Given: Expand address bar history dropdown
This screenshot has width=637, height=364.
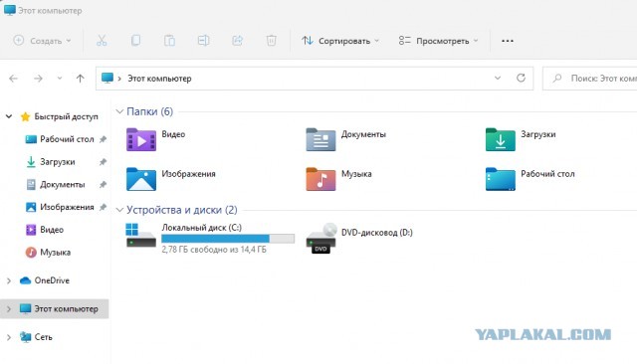Looking at the screenshot, I should click(498, 78).
